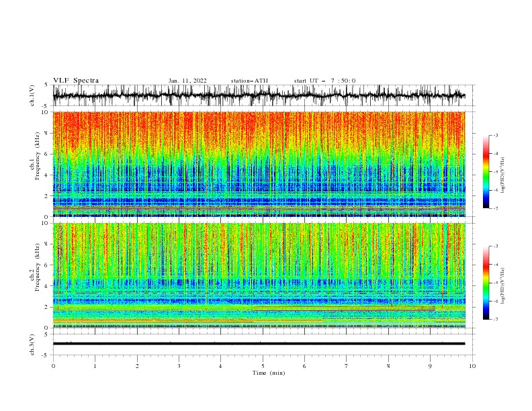Click time axis tick label "9"
532x411 pixels.
click(430, 366)
